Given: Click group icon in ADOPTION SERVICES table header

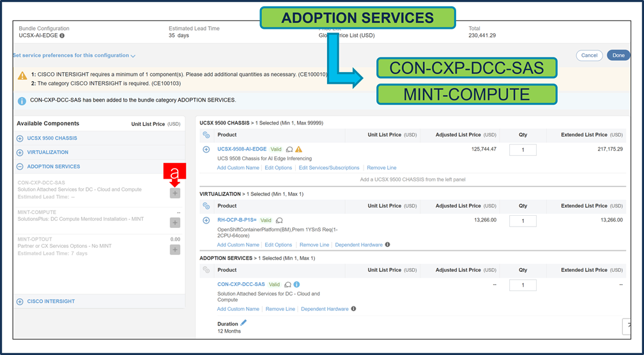Looking at the screenshot, I should (x=206, y=270).
